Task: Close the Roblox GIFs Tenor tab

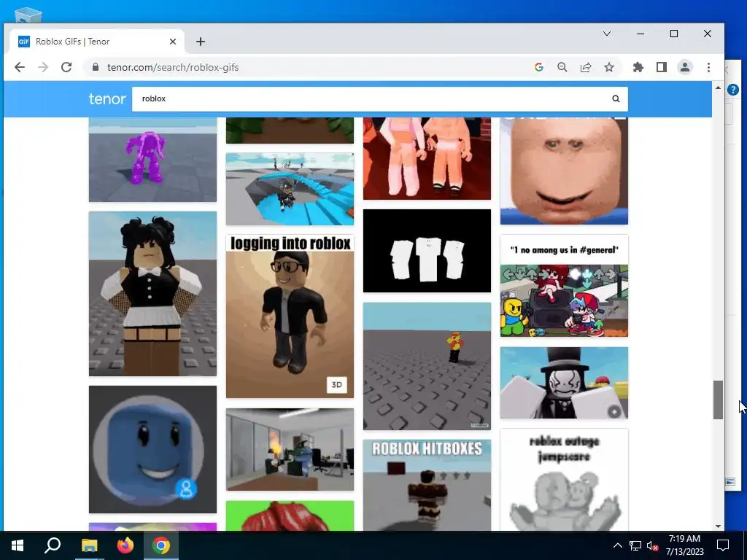Action: tap(173, 42)
